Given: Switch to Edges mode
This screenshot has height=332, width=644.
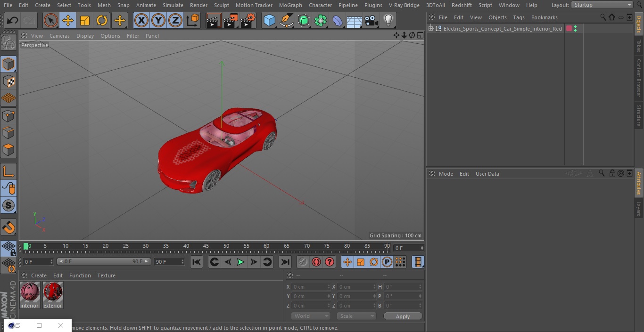Looking at the screenshot, I should tap(8, 132).
